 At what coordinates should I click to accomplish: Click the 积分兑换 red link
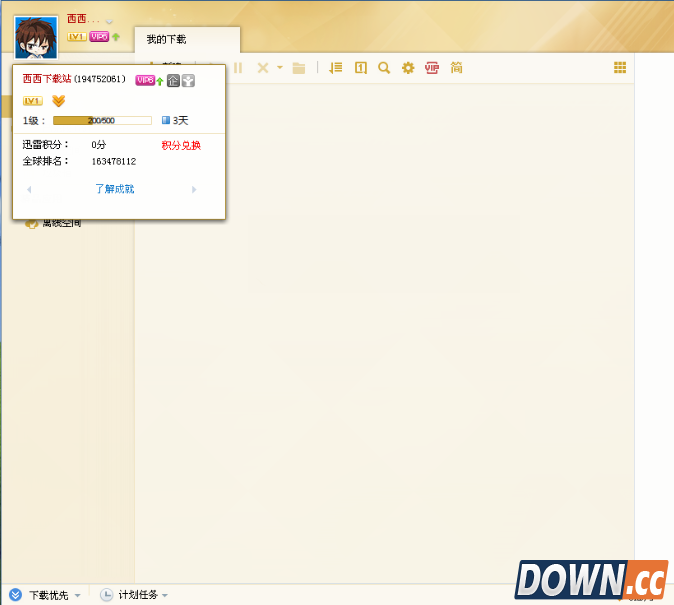[x=181, y=145]
